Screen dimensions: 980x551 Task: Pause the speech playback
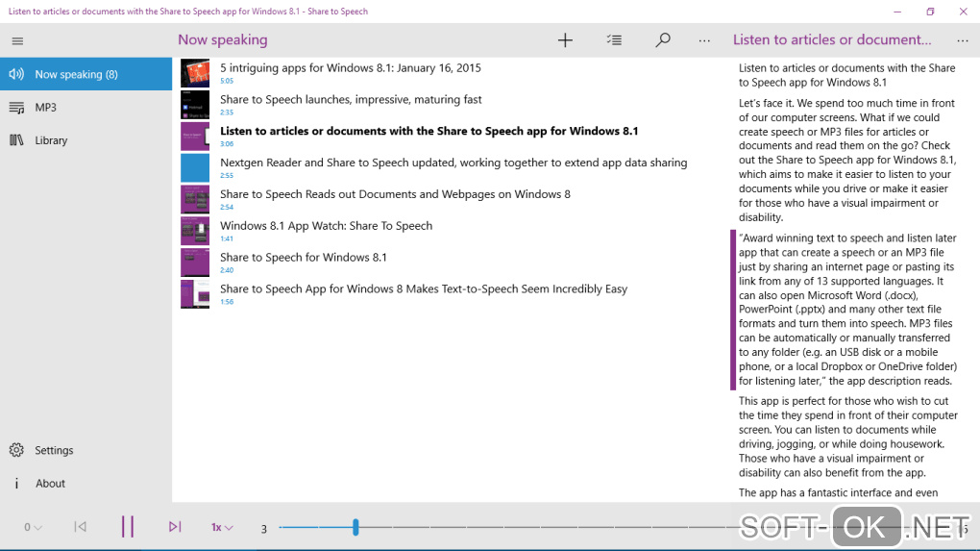click(128, 527)
